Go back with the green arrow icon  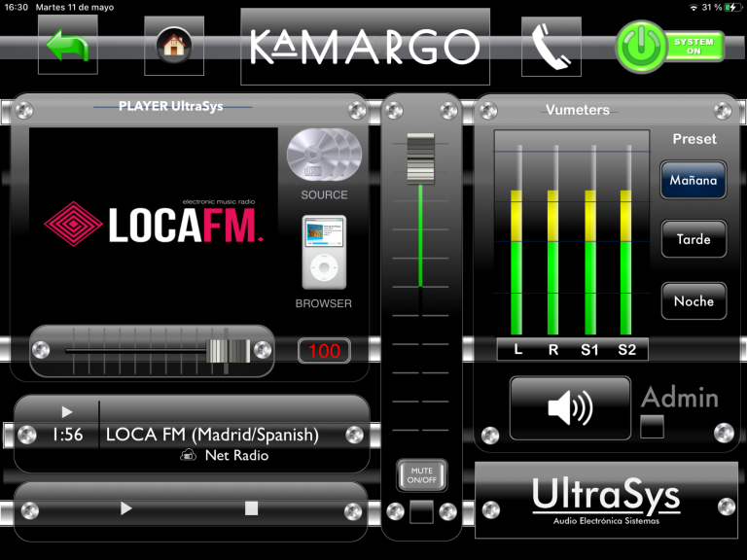[x=68, y=45]
